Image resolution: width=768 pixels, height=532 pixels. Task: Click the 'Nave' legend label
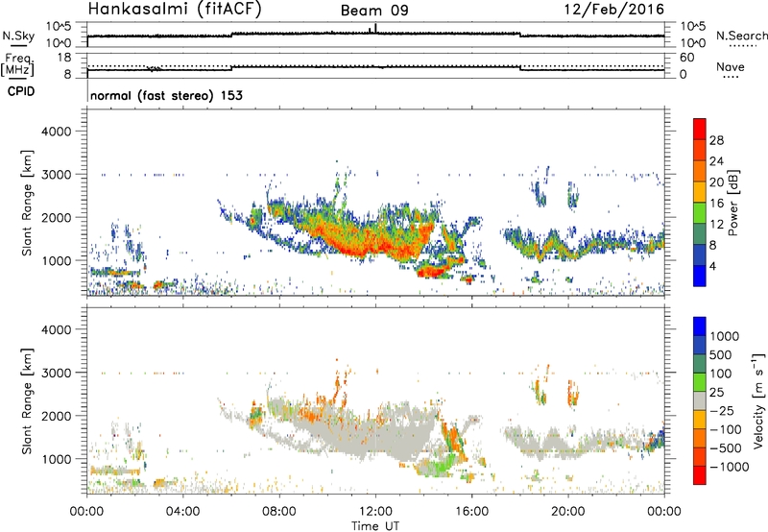[731, 66]
